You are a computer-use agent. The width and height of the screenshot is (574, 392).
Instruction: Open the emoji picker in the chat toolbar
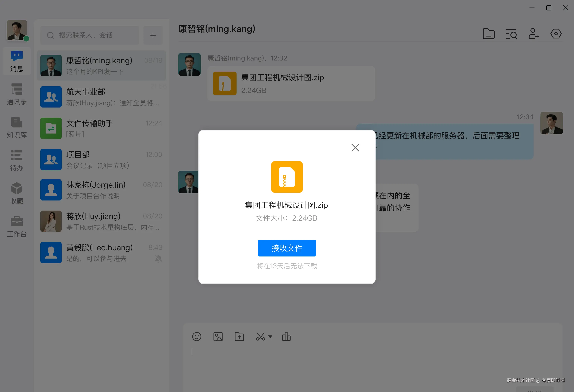pos(197,337)
